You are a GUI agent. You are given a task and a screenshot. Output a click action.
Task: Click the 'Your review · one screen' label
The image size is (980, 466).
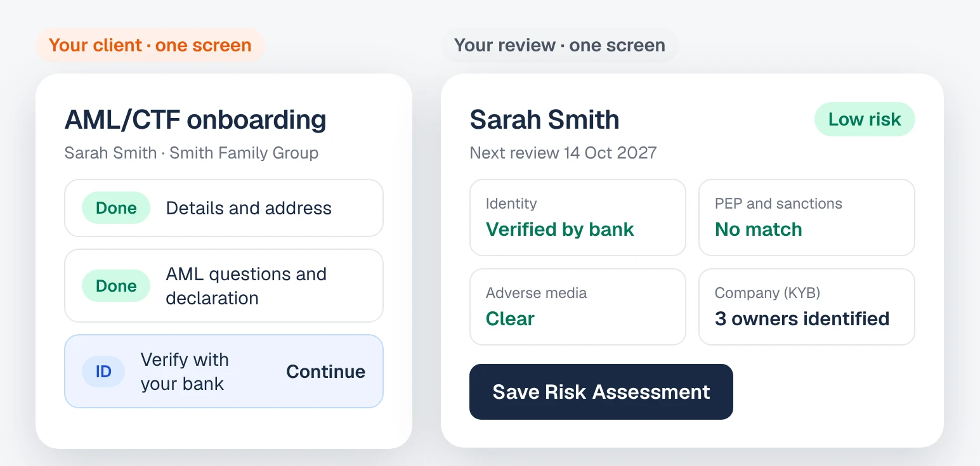click(x=559, y=45)
